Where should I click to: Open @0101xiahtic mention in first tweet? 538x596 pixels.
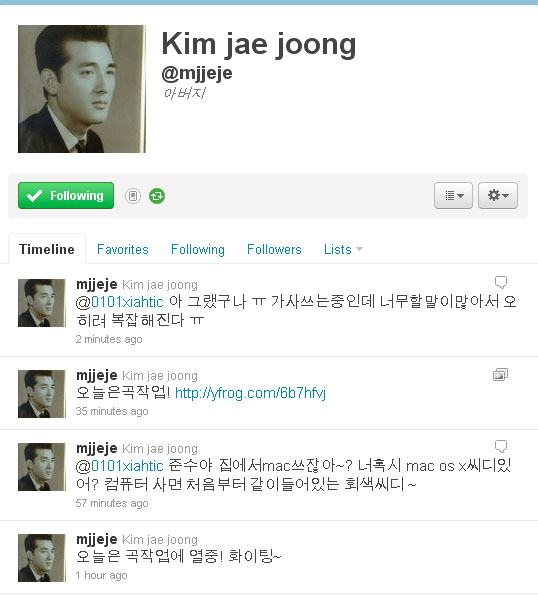coord(119,302)
